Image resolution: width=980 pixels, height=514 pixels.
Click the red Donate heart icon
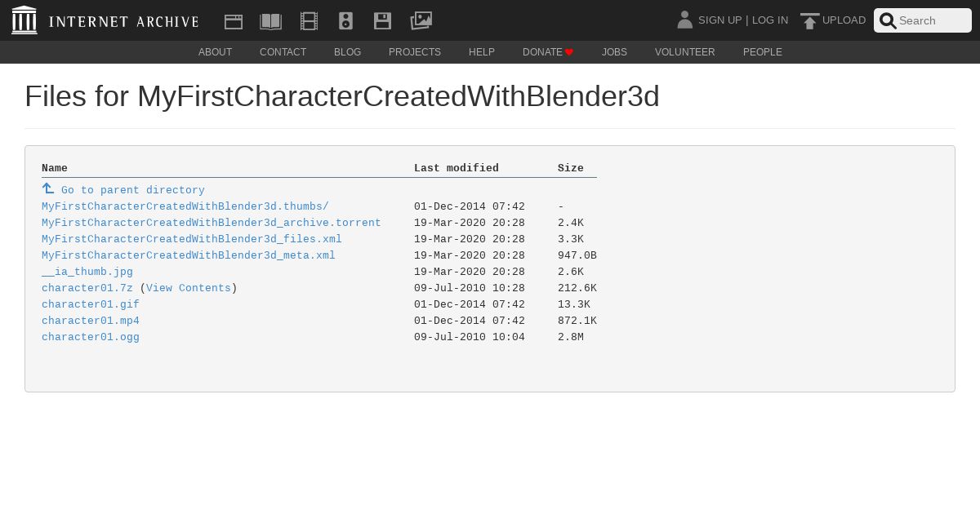pos(569,52)
